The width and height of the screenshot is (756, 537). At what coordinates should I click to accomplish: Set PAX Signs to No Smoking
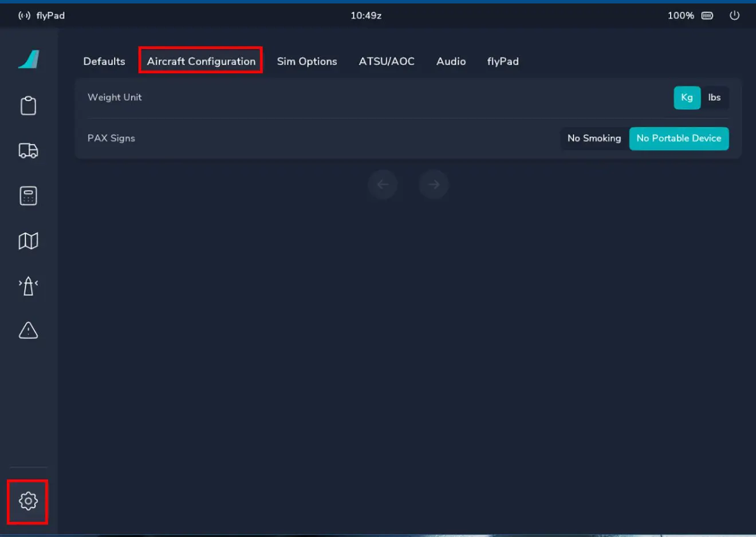(594, 139)
